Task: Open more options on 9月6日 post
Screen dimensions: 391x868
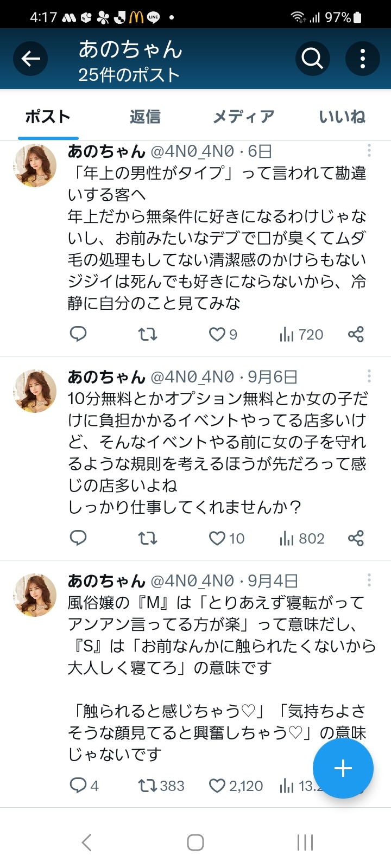Action: point(369,376)
